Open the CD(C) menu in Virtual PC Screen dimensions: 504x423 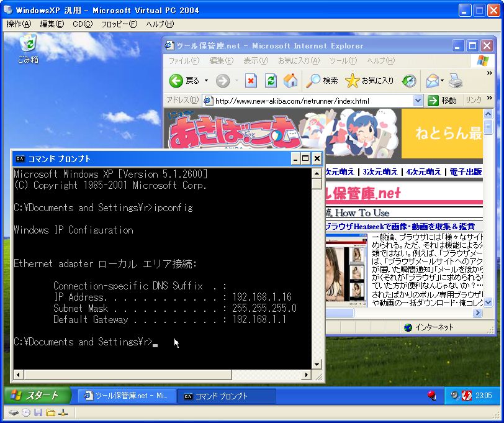[83, 24]
